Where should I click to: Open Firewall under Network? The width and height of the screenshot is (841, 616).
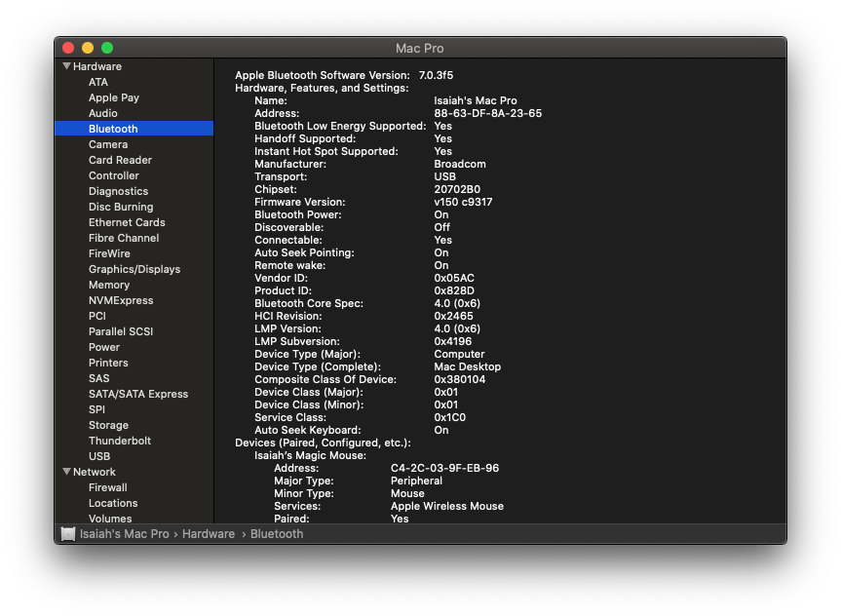[x=108, y=487]
